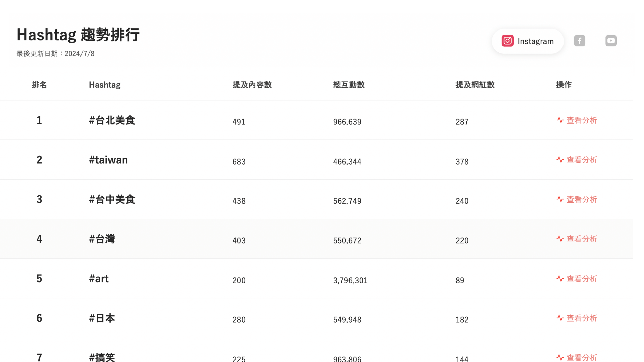Click total interactions value 3,796,301
The image size is (644, 362).
(x=350, y=280)
